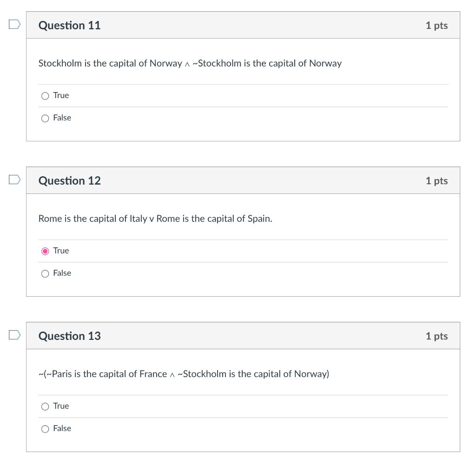Viewport: 476px width, 458px height.
Task: Click the bookmark flag beside Question 12
Action: pyautogui.click(x=13, y=179)
